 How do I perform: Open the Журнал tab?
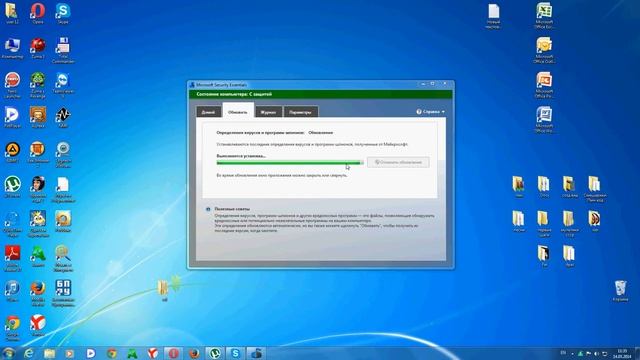pos(269,112)
